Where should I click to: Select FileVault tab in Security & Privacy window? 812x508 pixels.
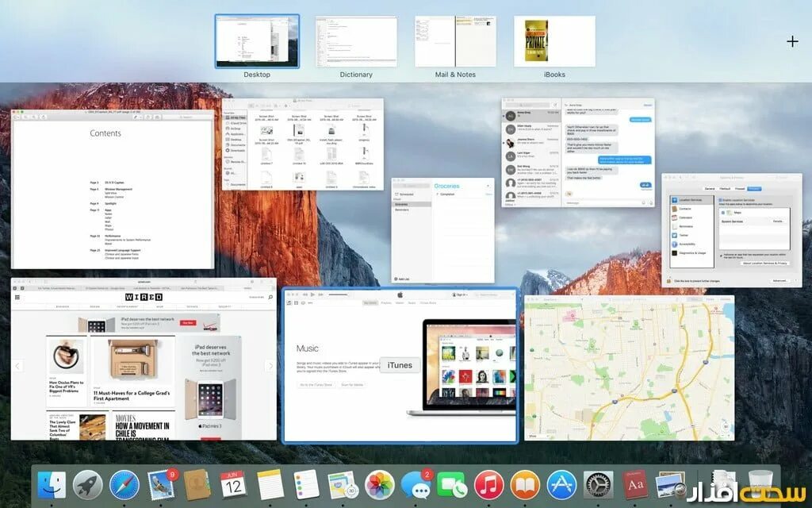(x=725, y=189)
